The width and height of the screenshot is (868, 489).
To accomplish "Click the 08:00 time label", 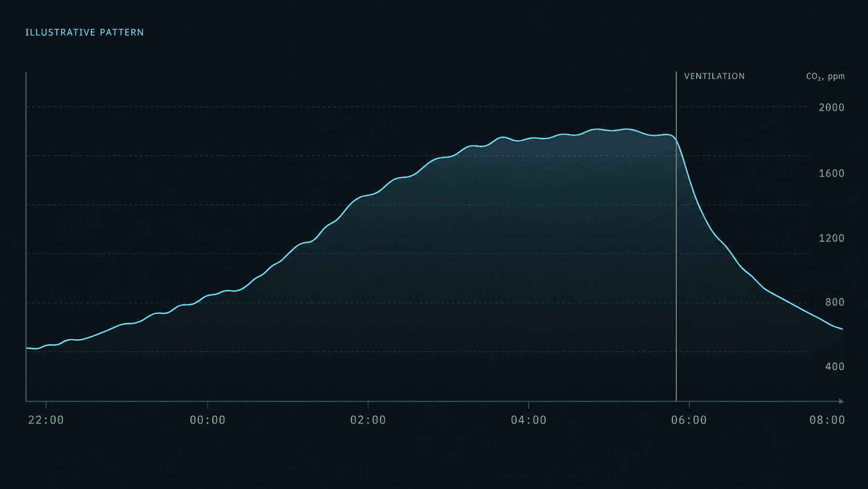I will tap(827, 420).
